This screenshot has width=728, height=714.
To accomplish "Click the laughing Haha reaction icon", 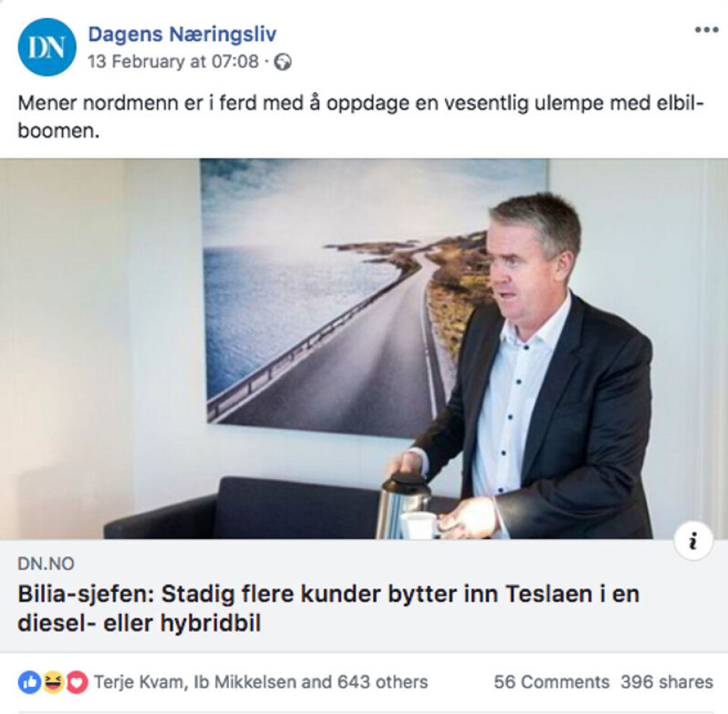I will pos(53,682).
